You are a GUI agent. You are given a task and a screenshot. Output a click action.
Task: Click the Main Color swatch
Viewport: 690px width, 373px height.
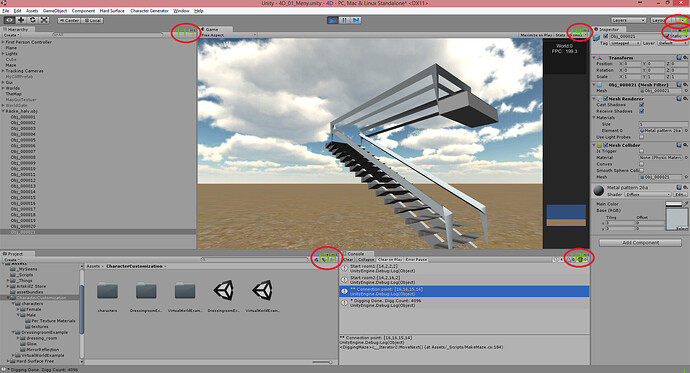(x=673, y=204)
